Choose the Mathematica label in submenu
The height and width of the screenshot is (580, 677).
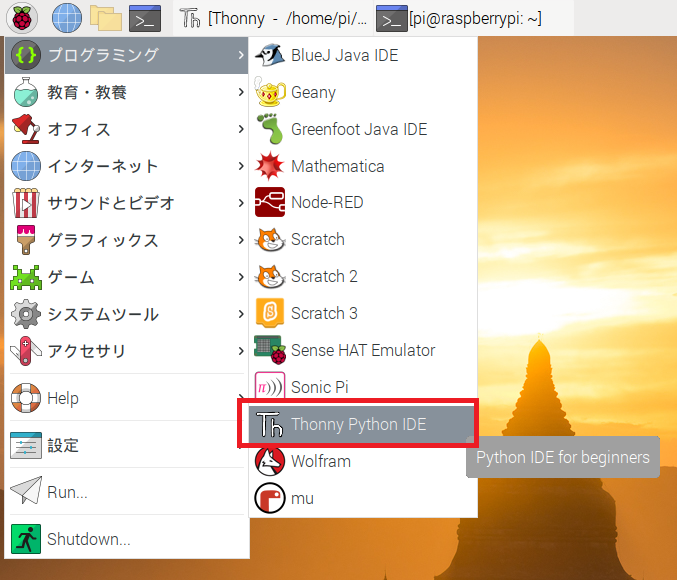tap(338, 166)
